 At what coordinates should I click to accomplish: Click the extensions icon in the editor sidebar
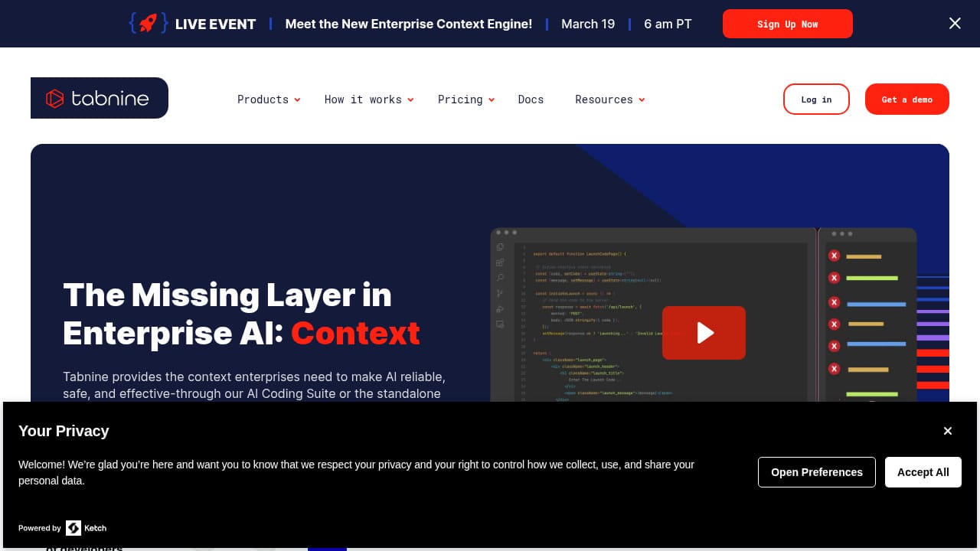coord(499,262)
